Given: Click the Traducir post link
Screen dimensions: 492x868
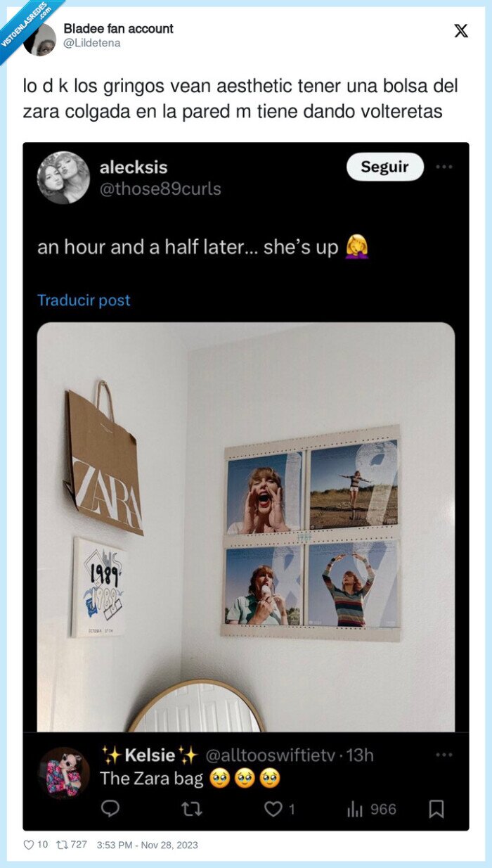Looking at the screenshot, I should [x=84, y=300].
